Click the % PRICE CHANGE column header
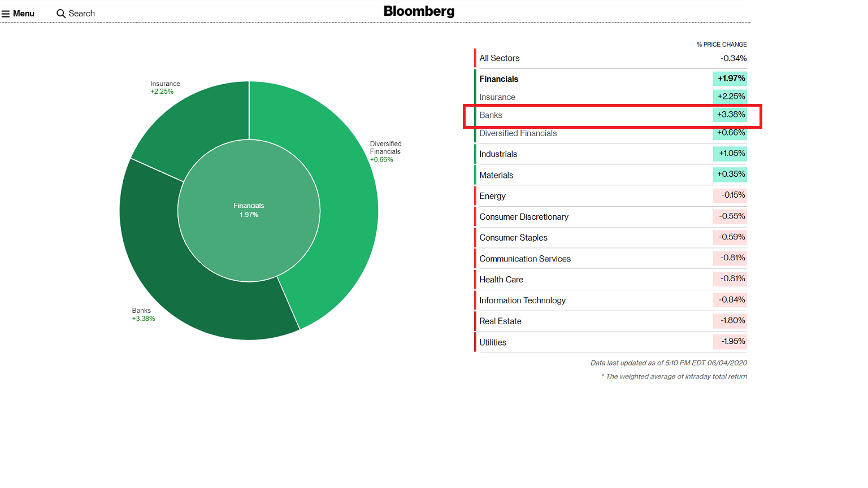 point(722,44)
